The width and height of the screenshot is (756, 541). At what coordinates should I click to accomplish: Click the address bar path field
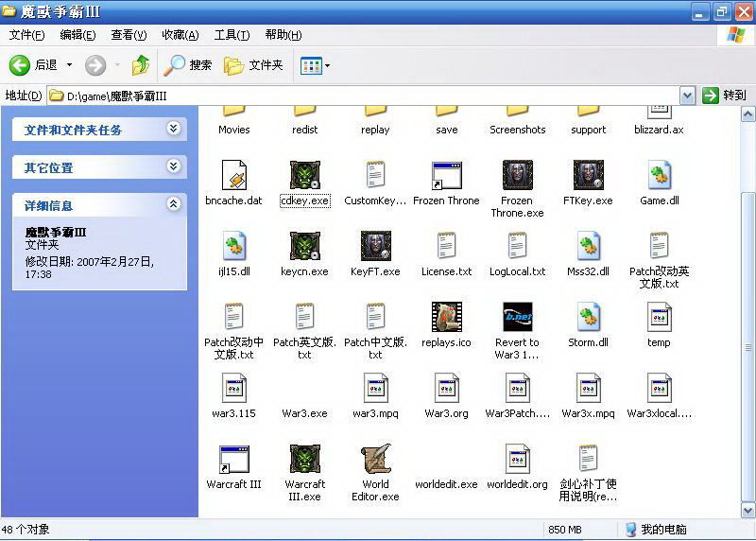tap(364, 96)
